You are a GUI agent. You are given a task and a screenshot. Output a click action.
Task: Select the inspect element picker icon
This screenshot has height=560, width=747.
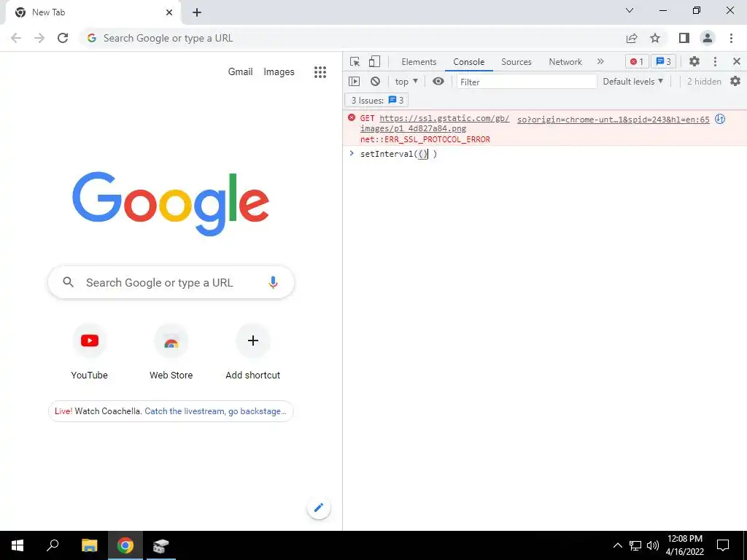click(x=355, y=62)
